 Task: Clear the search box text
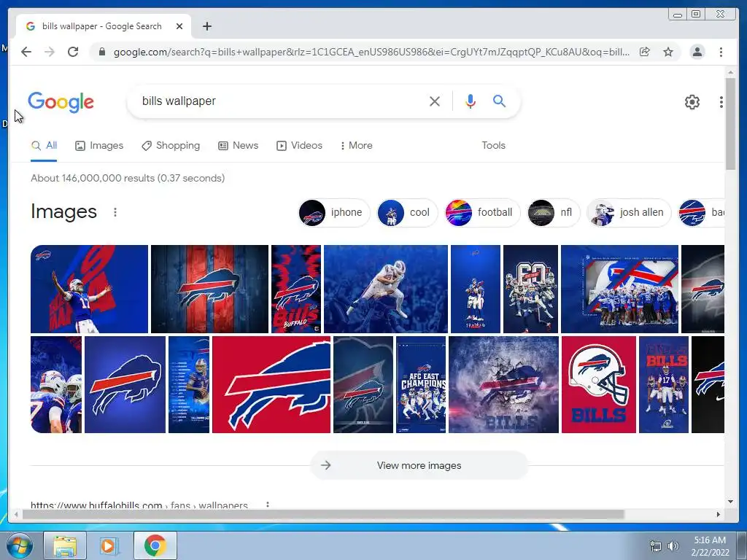click(x=435, y=101)
